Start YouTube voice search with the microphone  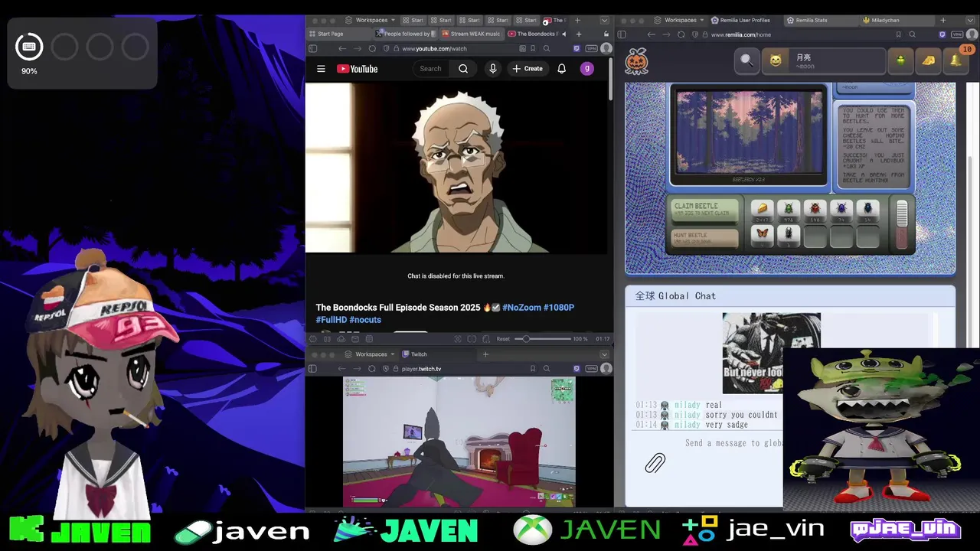[x=493, y=69]
